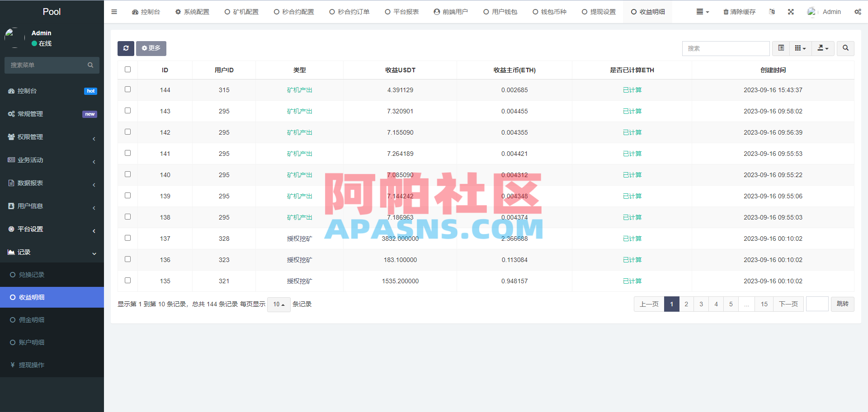Click the search magnifier icon above the table
Image resolution: width=868 pixels, height=412 pixels.
click(x=845, y=48)
